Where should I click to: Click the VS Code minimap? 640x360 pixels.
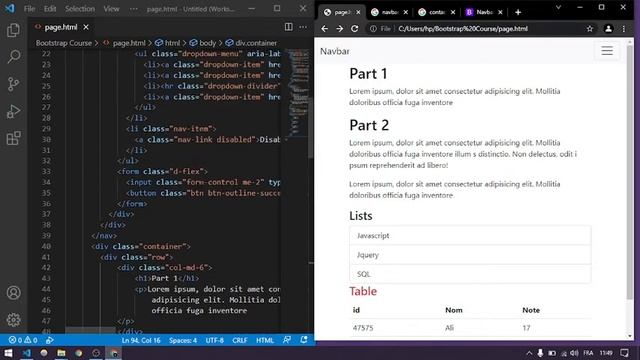coord(298,93)
